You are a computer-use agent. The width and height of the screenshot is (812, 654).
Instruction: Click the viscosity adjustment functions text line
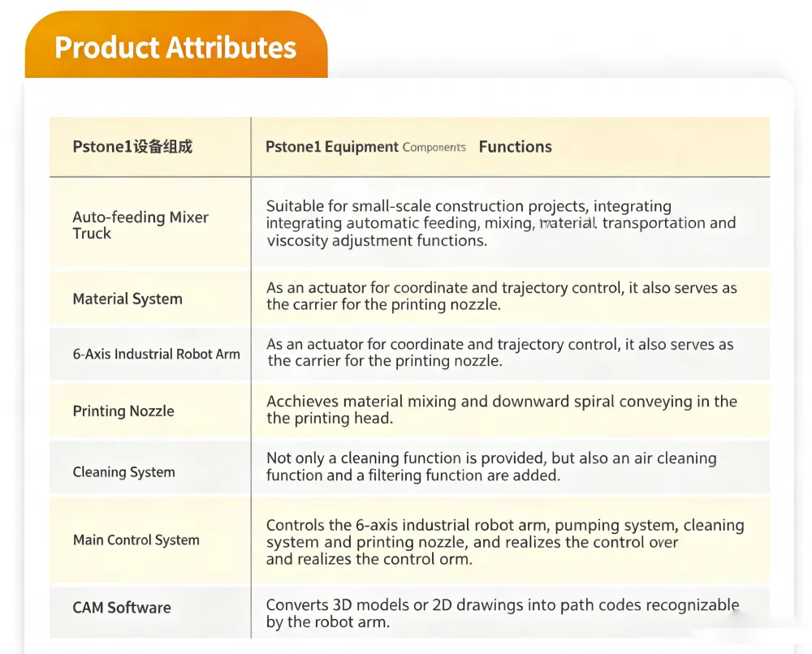pyautogui.click(x=377, y=241)
